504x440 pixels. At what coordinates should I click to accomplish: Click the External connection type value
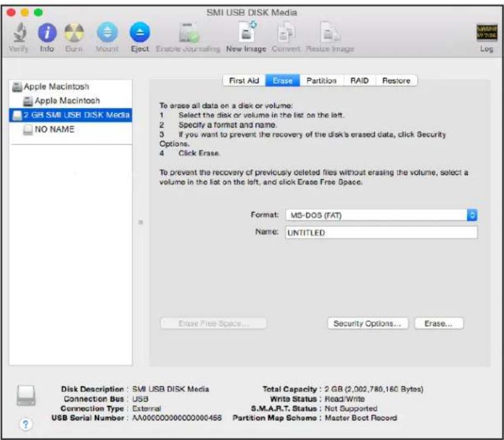coord(146,409)
